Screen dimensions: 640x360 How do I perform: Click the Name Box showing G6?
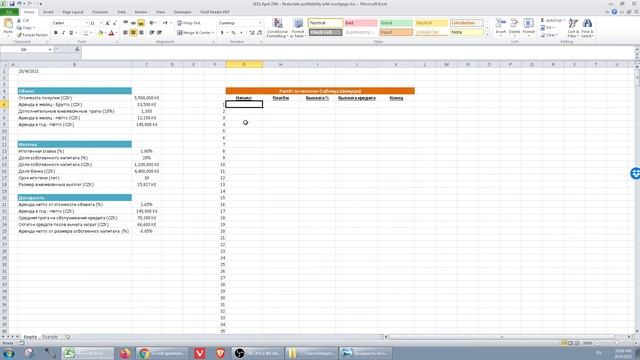27,49
